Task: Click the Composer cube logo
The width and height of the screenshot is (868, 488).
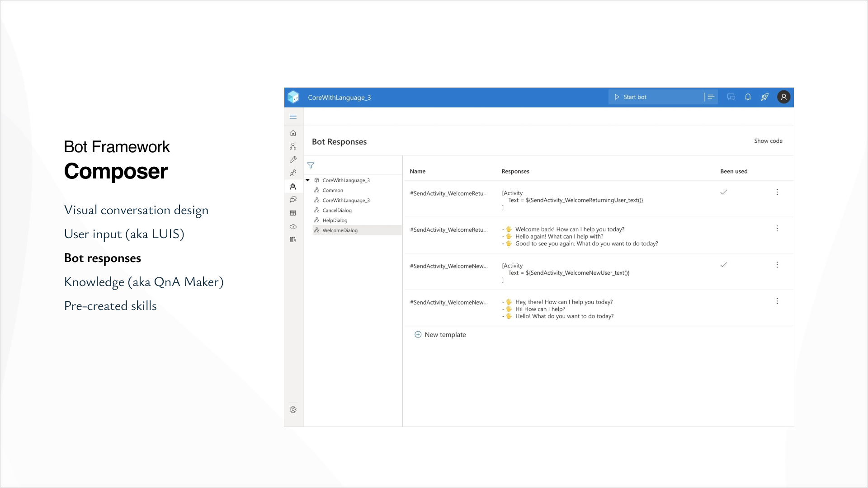Action: click(293, 97)
